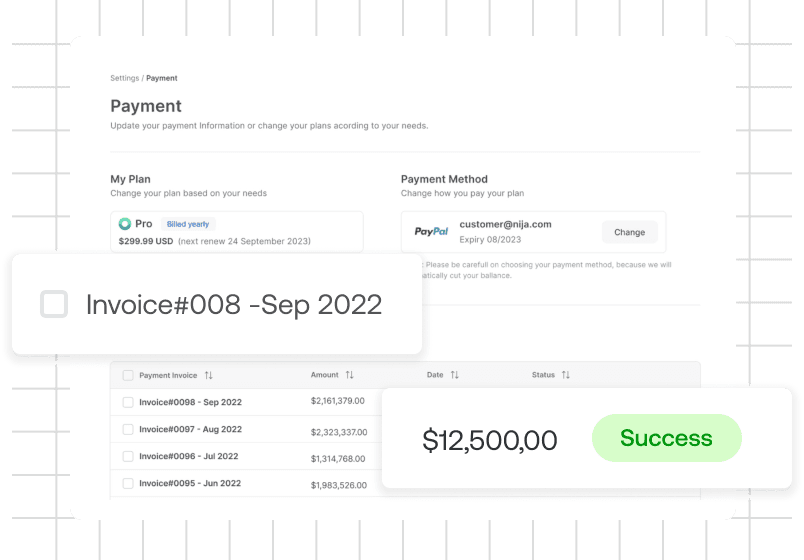Check Invoice#0095 - Jun 2022 row checkbox
This screenshot has height=560, width=804.
128,483
